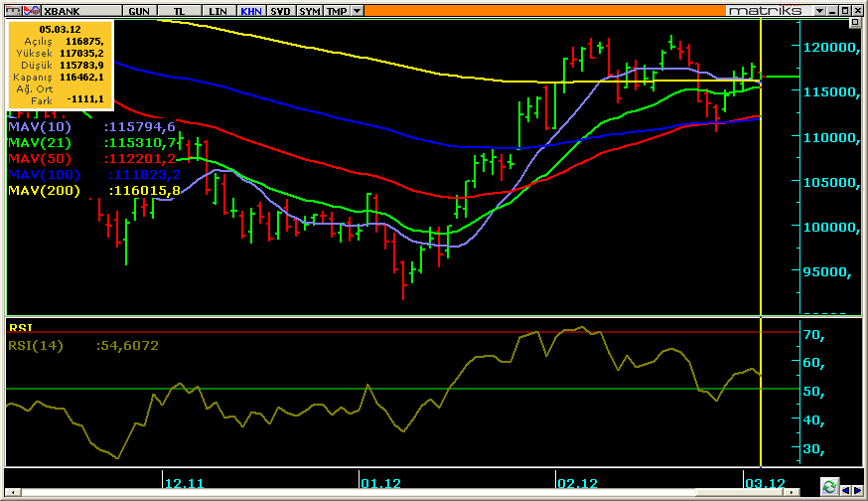Click the 03.12 date axis marker
Image resolution: width=868 pixels, height=501 pixels.
pyautogui.click(x=765, y=483)
